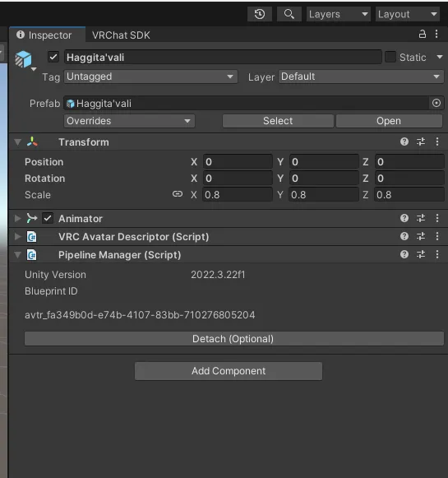The image size is (448, 478).
Task: Open the undo history icon
Action: tap(260, 14)
